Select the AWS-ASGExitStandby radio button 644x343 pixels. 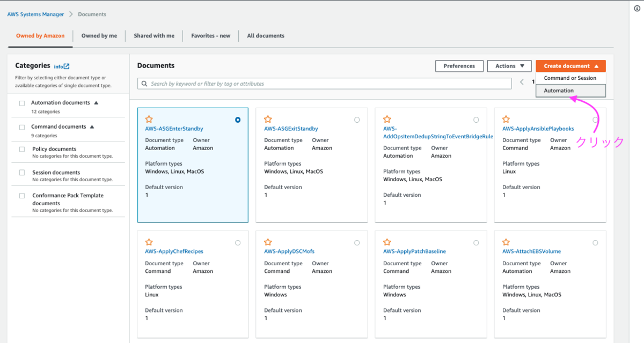(x=357, y=120)
